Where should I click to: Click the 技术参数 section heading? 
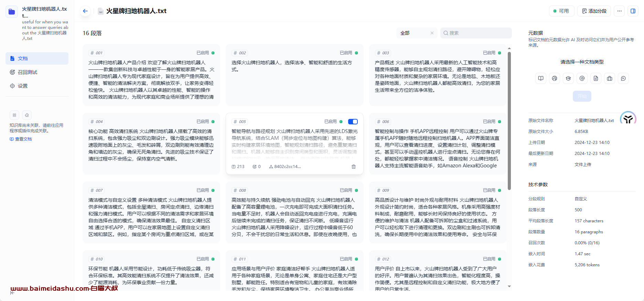(538, 185)
